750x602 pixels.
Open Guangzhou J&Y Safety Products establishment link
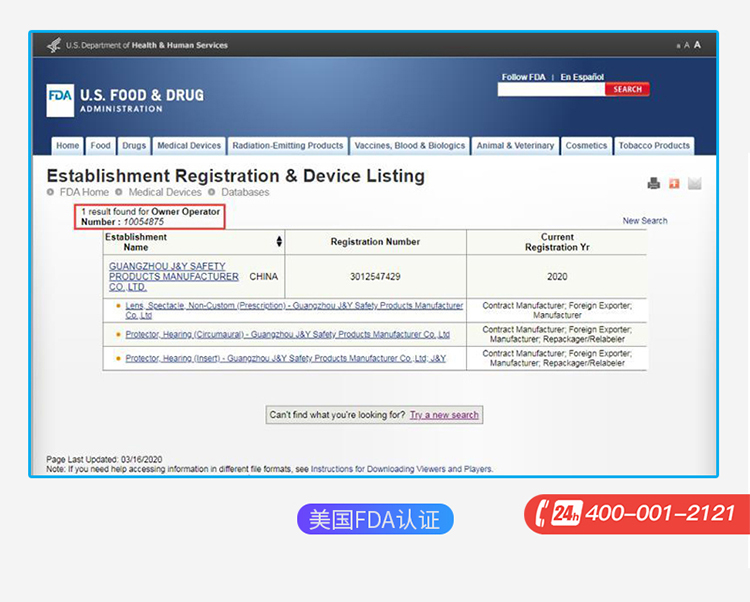coord(174,276)
